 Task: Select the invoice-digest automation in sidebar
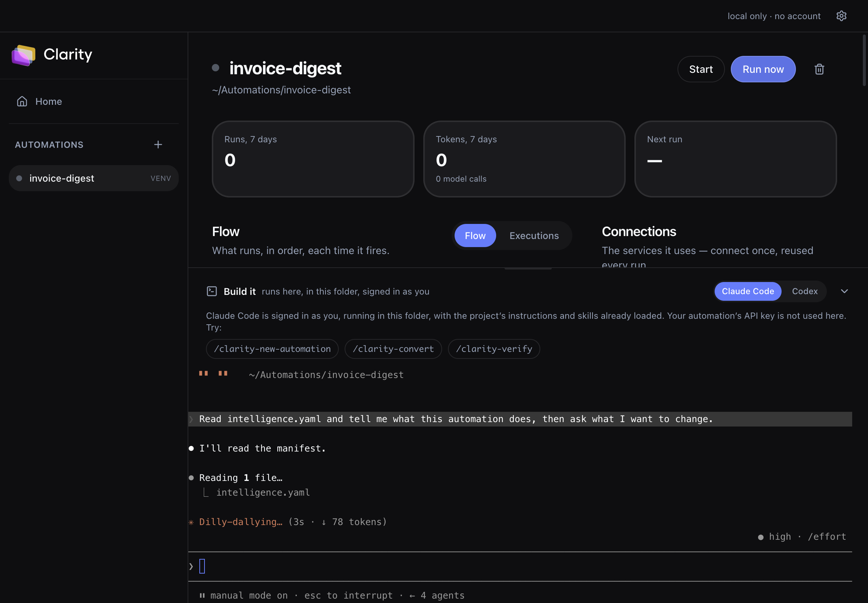94,178
